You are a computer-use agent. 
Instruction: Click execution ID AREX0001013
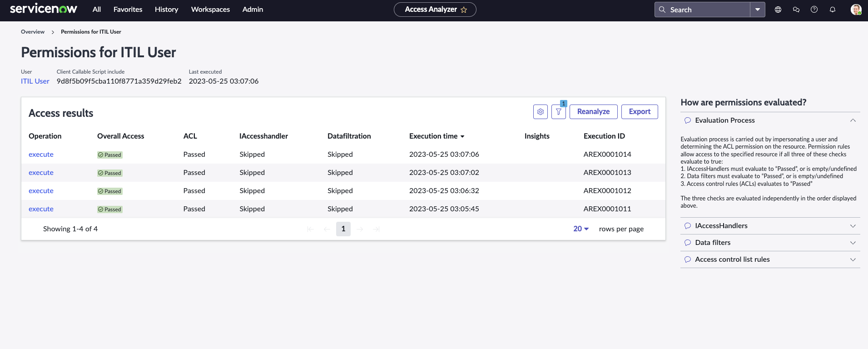[x=607, y=173]
